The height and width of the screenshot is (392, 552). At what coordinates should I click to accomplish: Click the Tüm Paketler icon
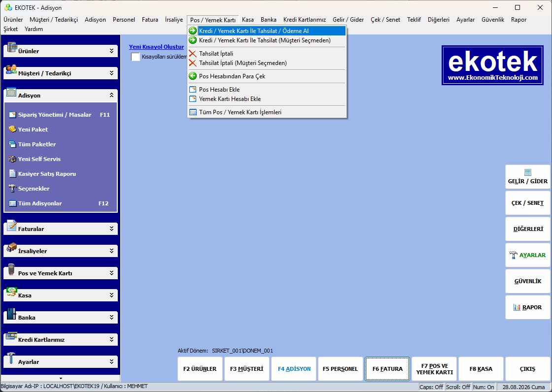(13, 144)
